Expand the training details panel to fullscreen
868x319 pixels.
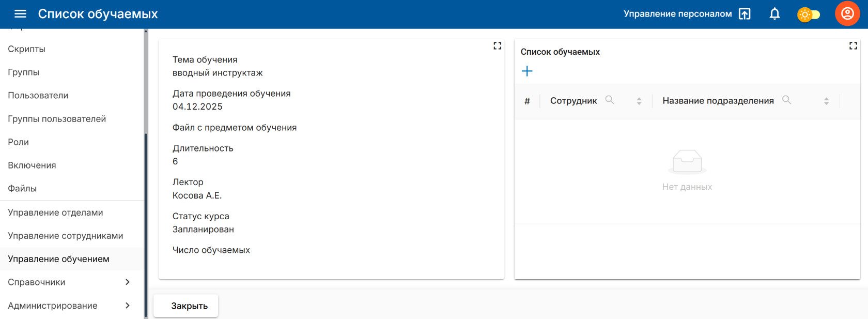click(497, 46)
